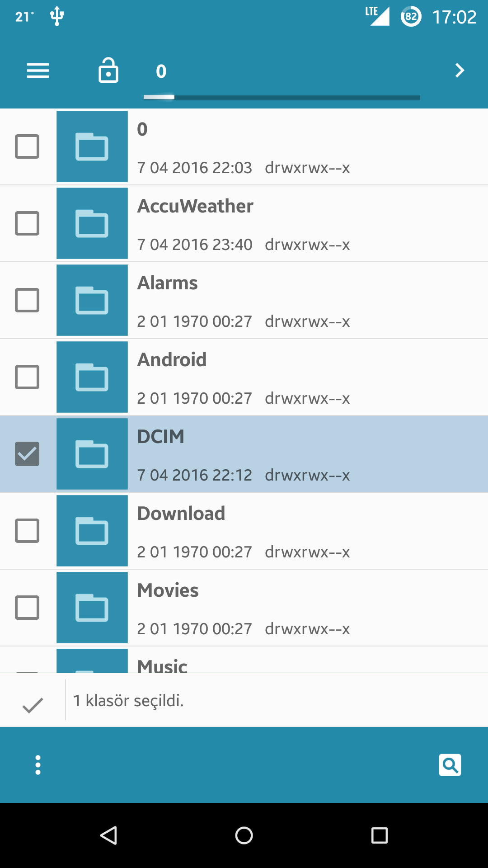Tap the DCIM folder icon
The width and height of the screenshot is (488, 868).
pyautogui.click(x=92, y=454)
